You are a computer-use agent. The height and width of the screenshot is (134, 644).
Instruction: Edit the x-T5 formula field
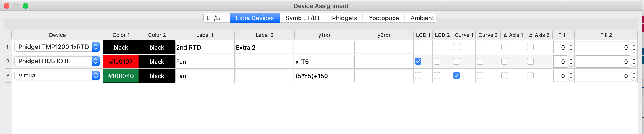[x=324, y=62]
